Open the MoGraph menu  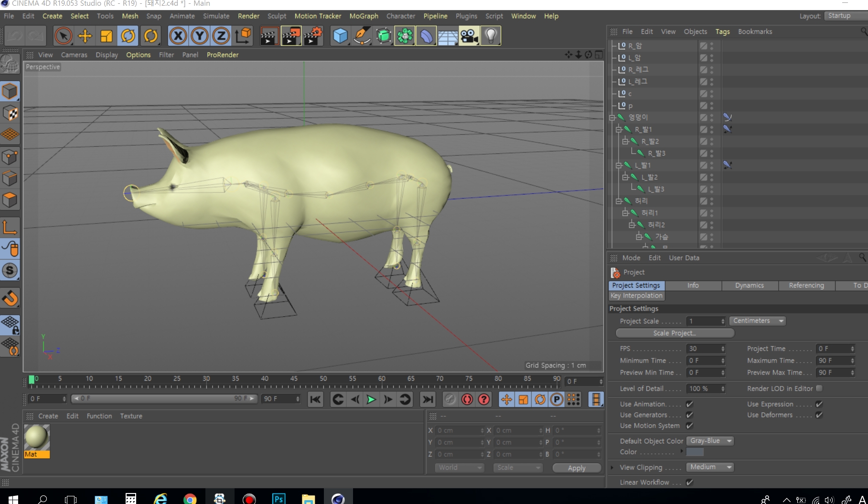(364, 16)
